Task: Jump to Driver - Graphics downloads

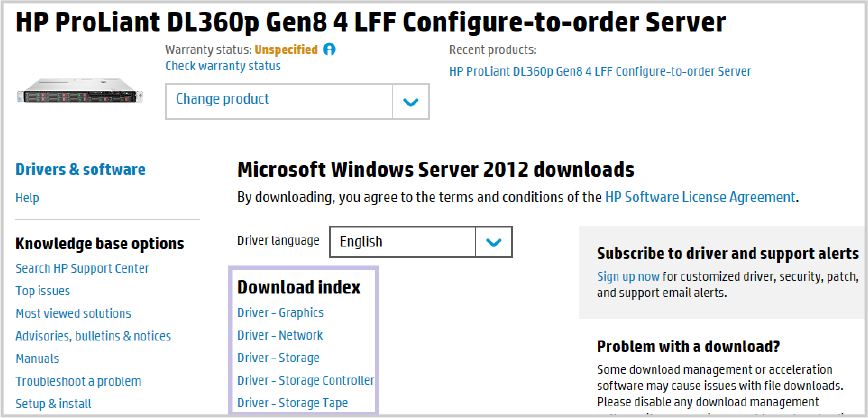Action: point(281,313)
